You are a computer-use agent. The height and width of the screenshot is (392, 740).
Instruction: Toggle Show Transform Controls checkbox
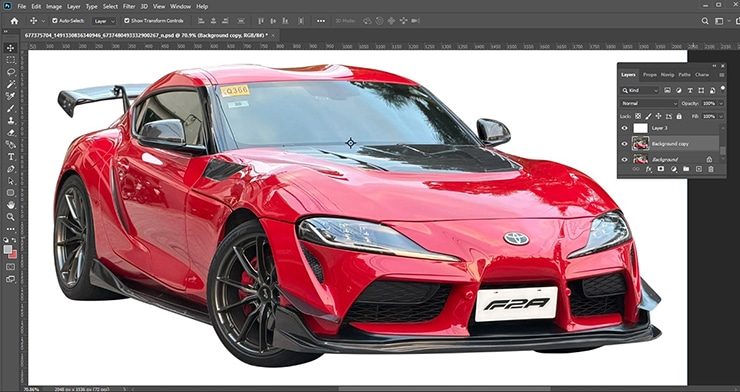[x=126, y=21]
